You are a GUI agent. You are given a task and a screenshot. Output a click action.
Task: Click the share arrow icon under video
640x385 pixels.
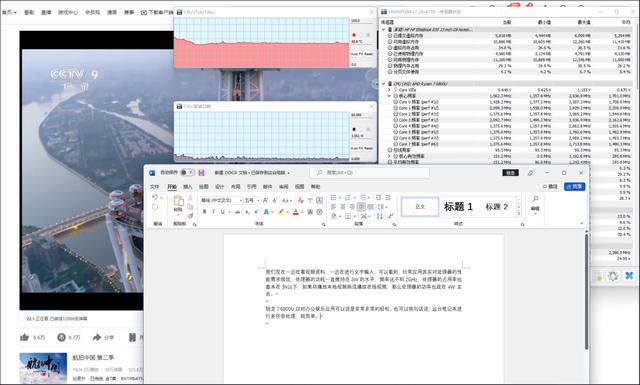click(x=97, y=337)
